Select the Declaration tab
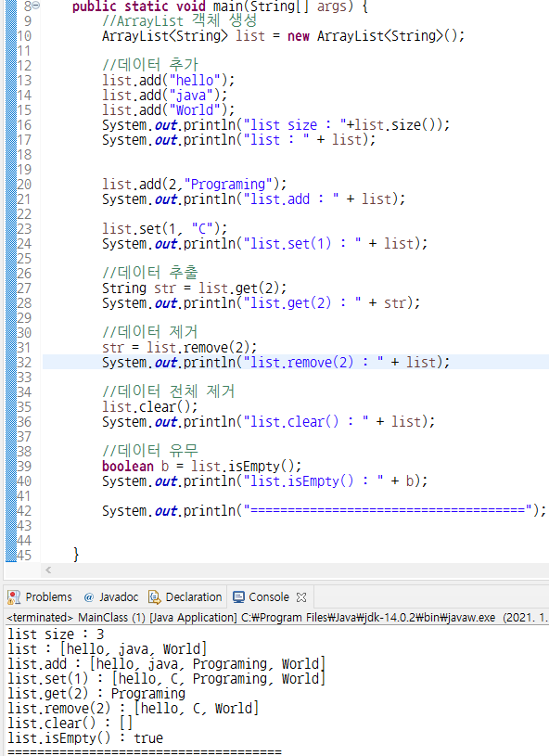Image resolution: width=549 pixels, height=756 pixels. (x=185, y=597)
